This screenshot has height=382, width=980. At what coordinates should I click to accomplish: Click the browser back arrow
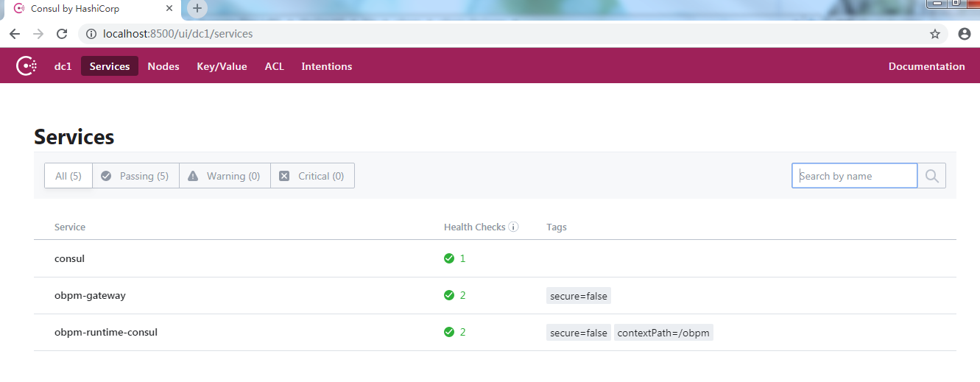[x=15, y=34]
